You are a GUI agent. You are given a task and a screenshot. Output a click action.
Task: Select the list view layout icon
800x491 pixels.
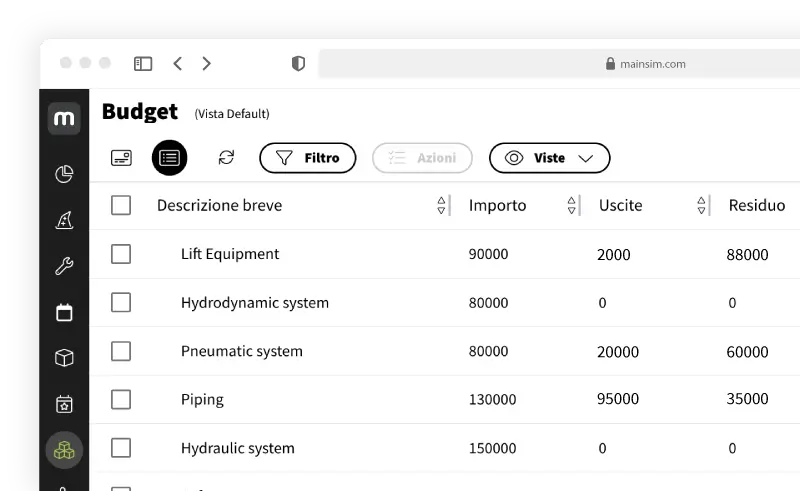(x=170, y=158)
